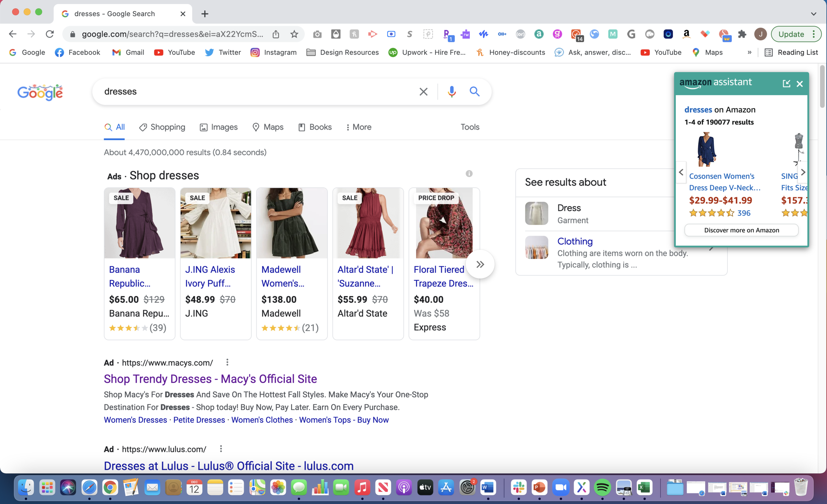
Task: Activate voice search with the microphone icon
Action: tap(452, 92)
